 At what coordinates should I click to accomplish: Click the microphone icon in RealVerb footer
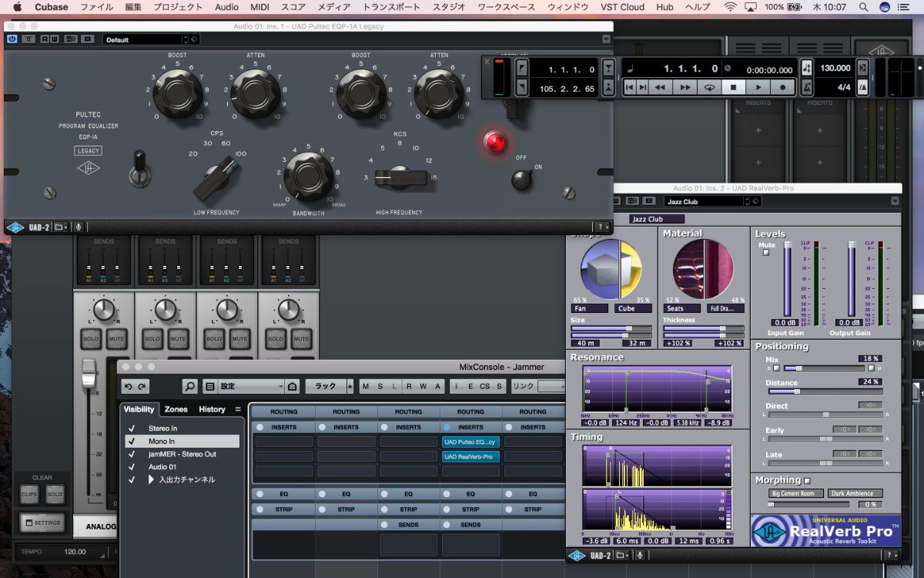641,555
